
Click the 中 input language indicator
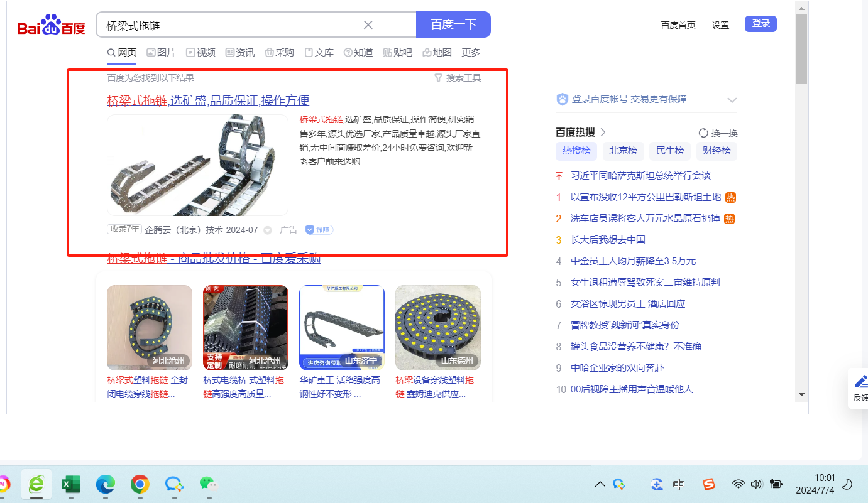(679, 484)
